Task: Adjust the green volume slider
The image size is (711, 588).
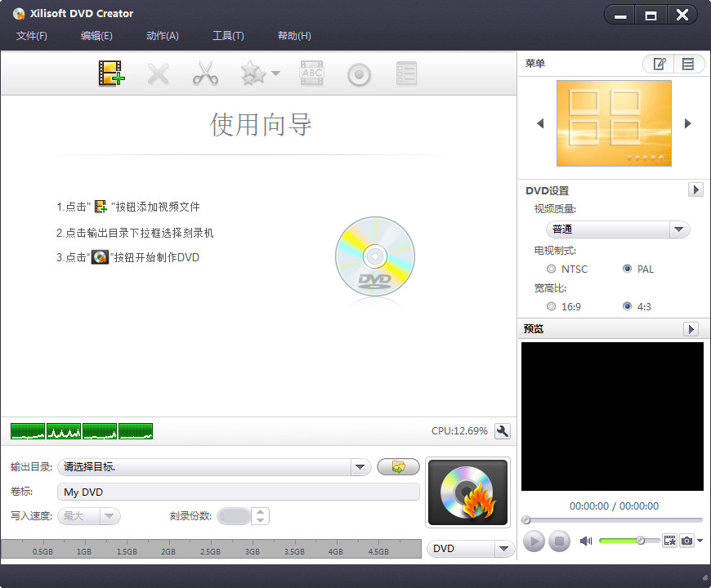Action: point(629,541)
